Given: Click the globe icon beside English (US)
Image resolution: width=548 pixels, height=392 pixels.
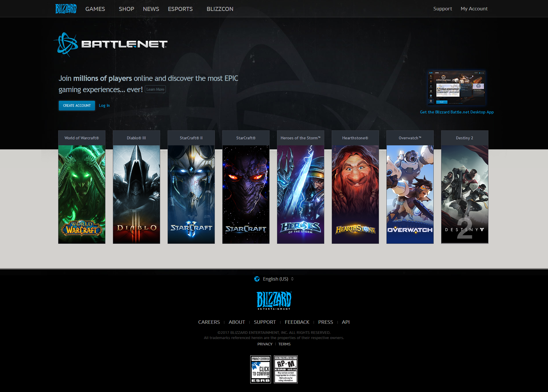Looking at the screenshot, I should pos(257,279).
